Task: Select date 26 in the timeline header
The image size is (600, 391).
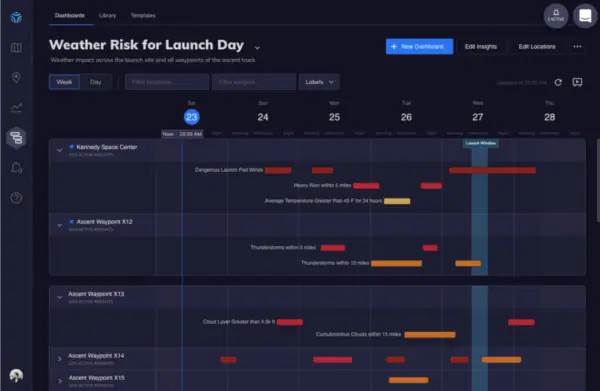Action: click(x=406, y=117)
